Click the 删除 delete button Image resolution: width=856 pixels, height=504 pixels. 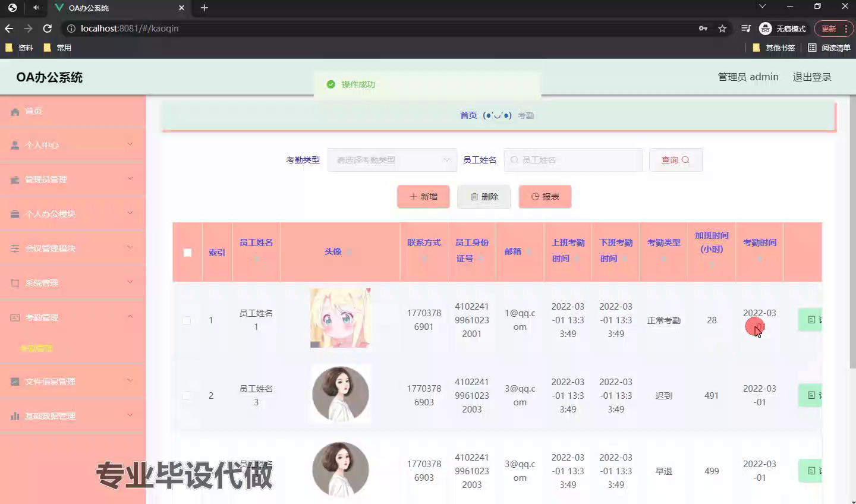tap(484, 197)
